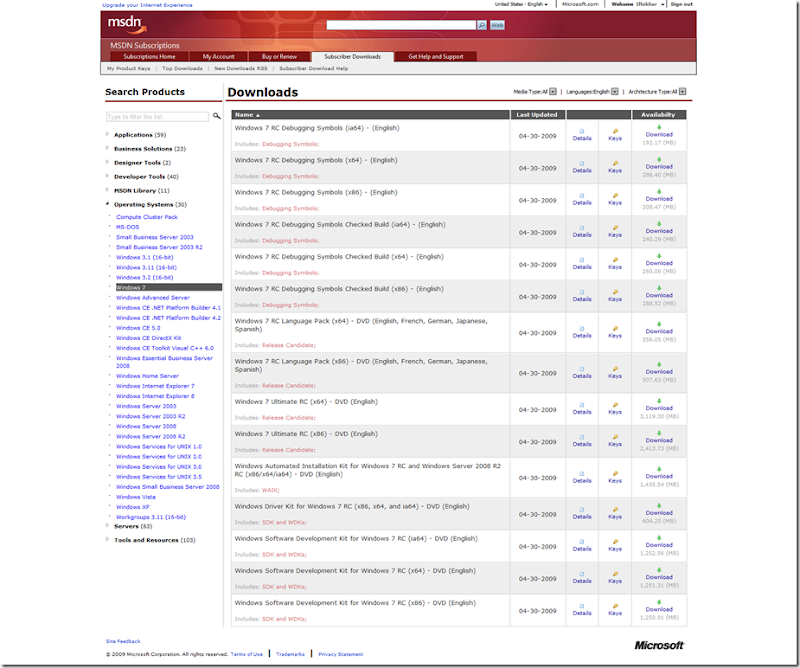Image resolution: width=800 pixels, height=668 pixels.
Task: Sort by Last Updated column header
Action: pyautogui.click(x=537, y=115)
